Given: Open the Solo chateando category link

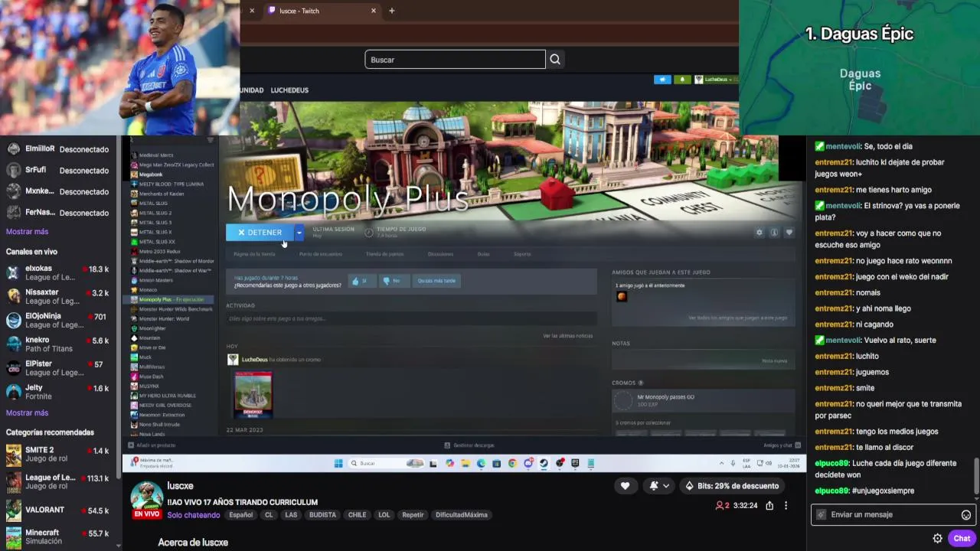Looking at the screenshot, I should [x=194, y=515].
